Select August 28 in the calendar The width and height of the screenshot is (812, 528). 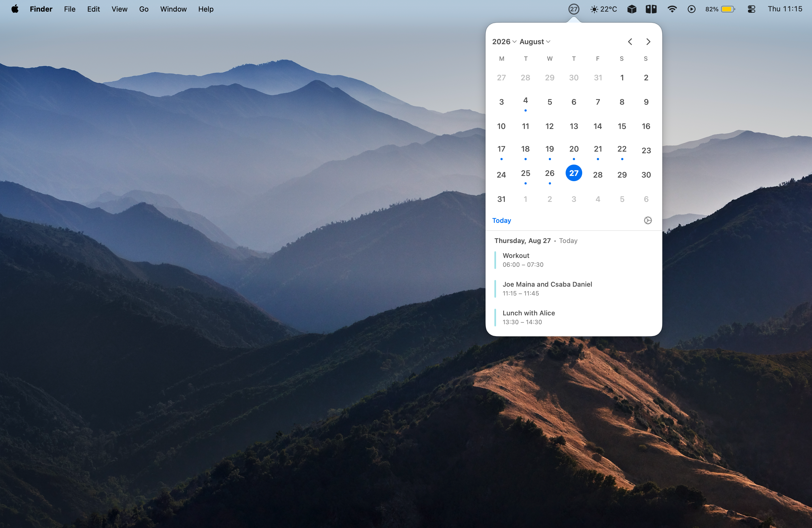(597, 175)
